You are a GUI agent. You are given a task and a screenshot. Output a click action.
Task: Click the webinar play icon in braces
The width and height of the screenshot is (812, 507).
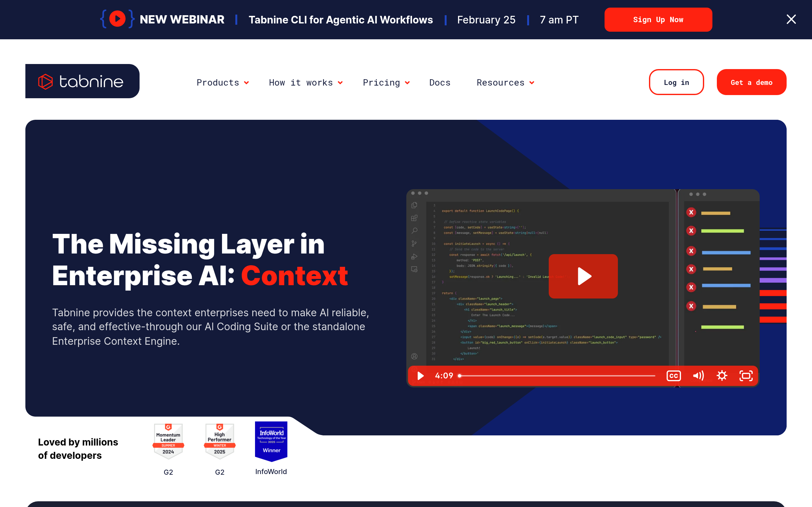click(117, 19)
